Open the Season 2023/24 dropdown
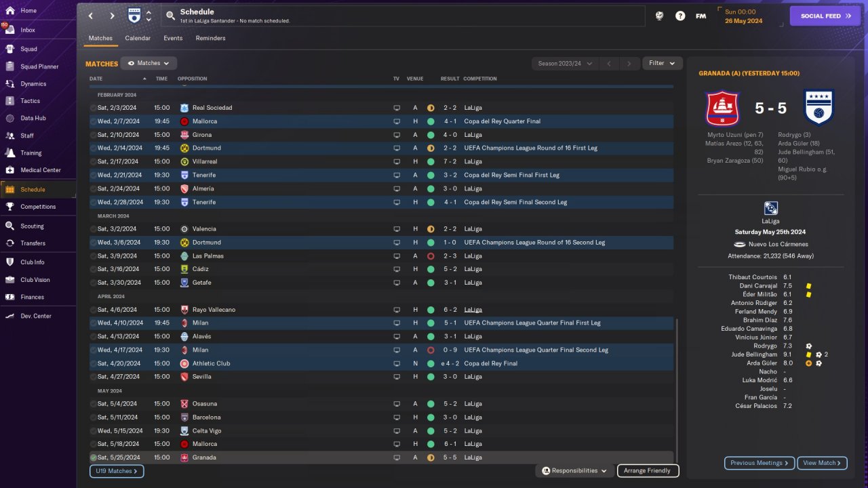 tap(565, 63)
